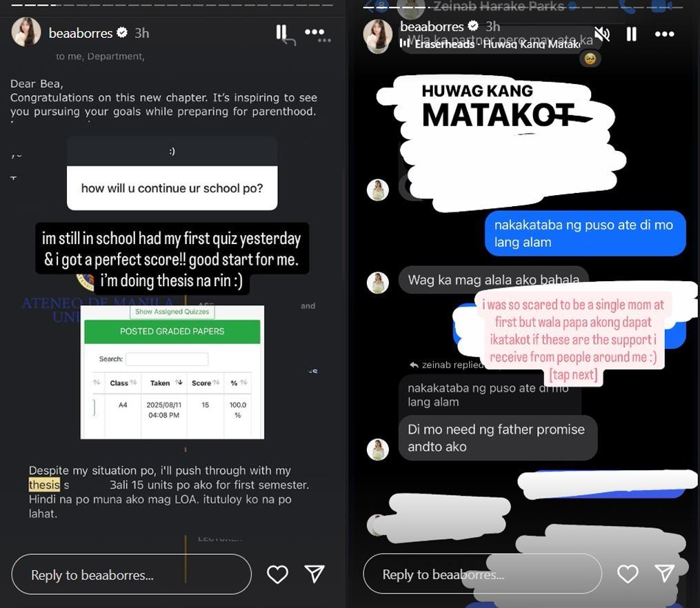This screenshot has width=700, height=608.
Task: Open the left story's more options menu
Action: tap(314, 32)
